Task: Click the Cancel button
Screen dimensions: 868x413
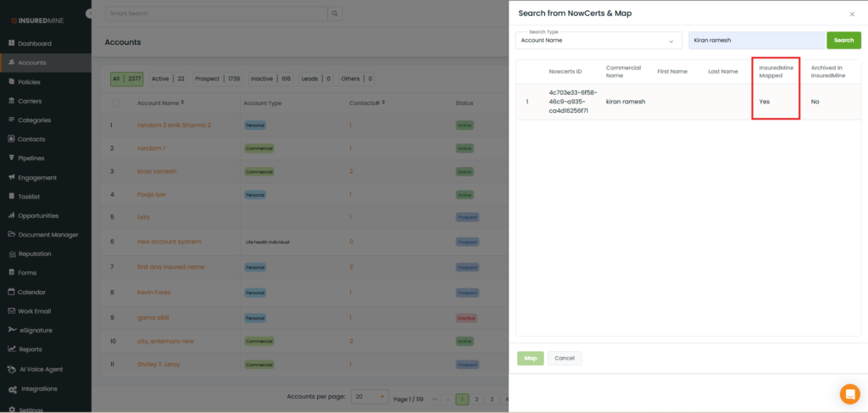Action: 565,359
